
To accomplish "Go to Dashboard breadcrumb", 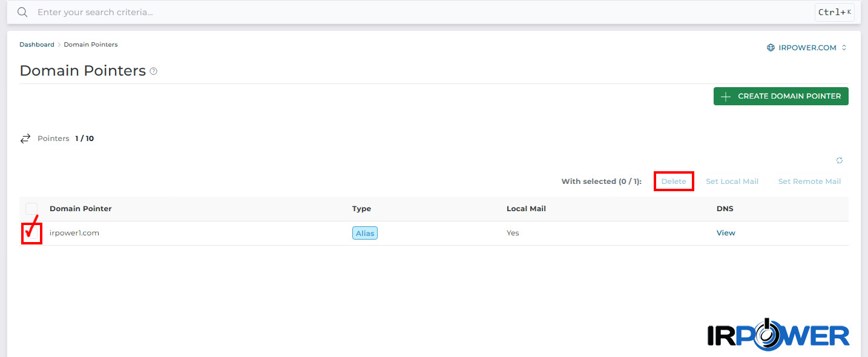I will click(37, 45).
